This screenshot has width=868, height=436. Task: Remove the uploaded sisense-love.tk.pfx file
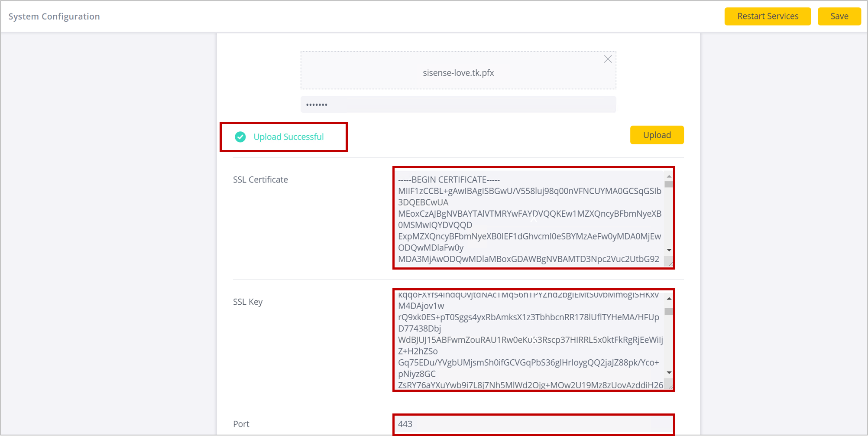tap(608, 59)
